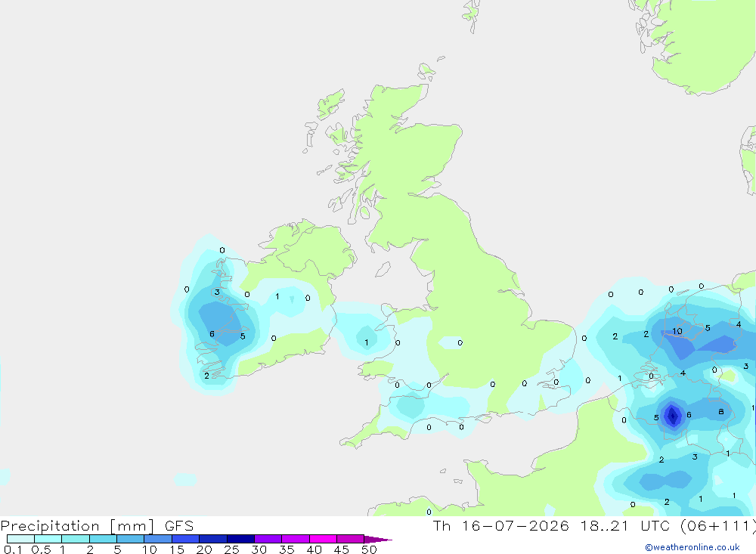756x554 pixels.
Task: Click the legend swatch between 45 and 50
Action: tap(350, 539)
